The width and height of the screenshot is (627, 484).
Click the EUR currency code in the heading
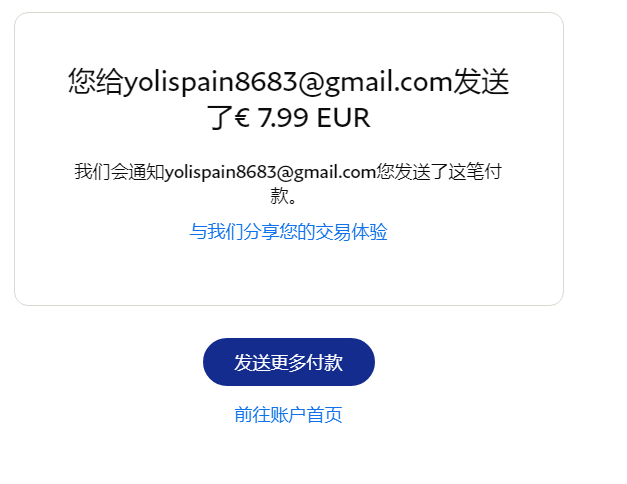[x=343, y=118]
